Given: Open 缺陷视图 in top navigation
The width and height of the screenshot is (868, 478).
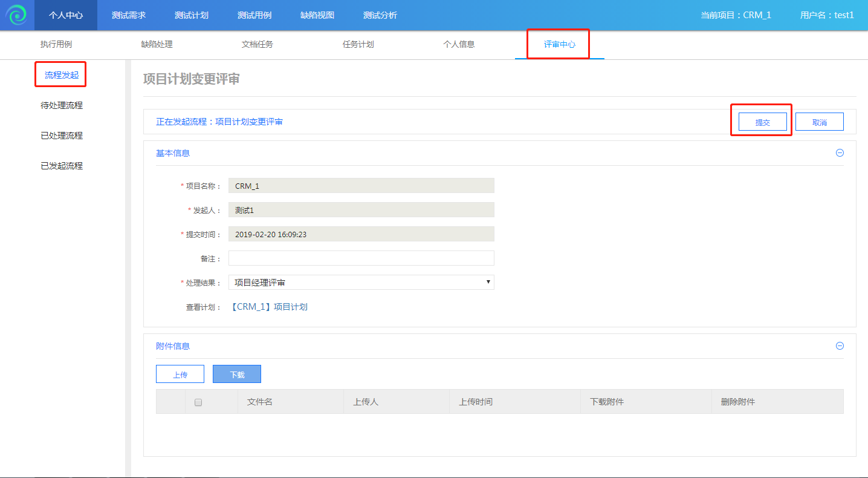Looking at the screenshot, I should click(x=317, y=15).
